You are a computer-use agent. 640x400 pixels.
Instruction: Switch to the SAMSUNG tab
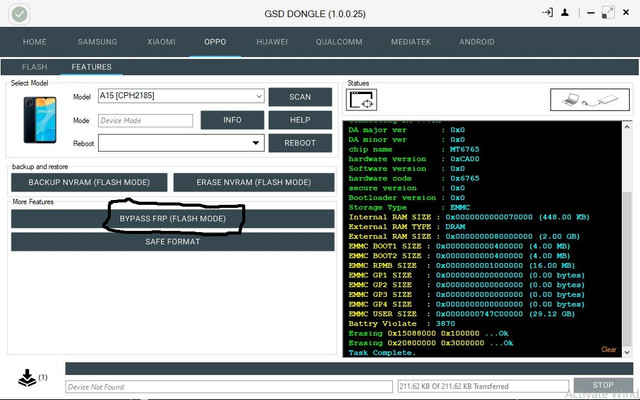tap(97, 42)
